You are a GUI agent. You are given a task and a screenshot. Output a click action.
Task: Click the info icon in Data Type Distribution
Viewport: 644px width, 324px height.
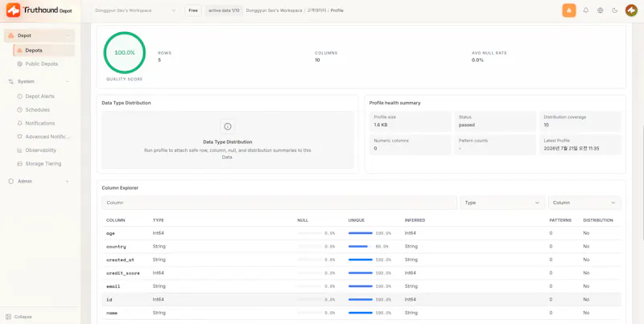(228, 127)
